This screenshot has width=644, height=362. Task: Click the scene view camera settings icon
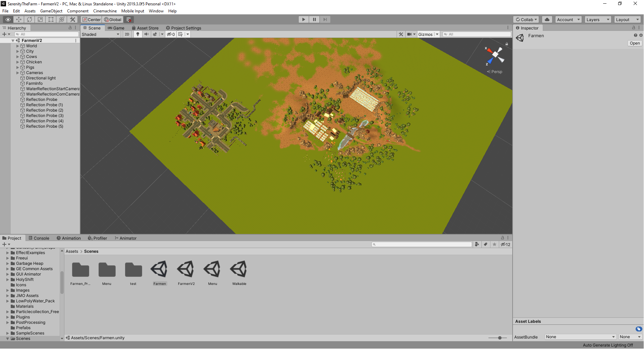pyautogui.click(x=409, y=34)
